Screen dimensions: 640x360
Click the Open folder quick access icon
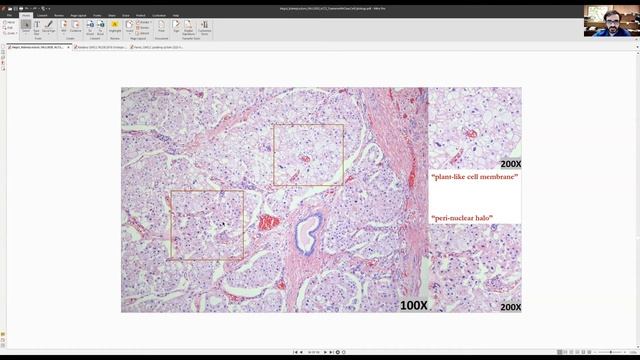[10, 8]
